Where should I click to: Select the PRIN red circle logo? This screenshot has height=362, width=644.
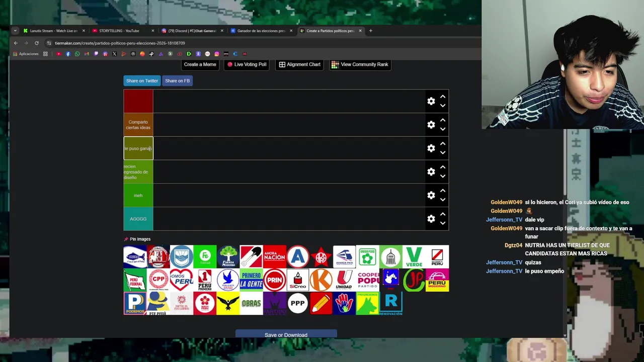coord(275,280)
